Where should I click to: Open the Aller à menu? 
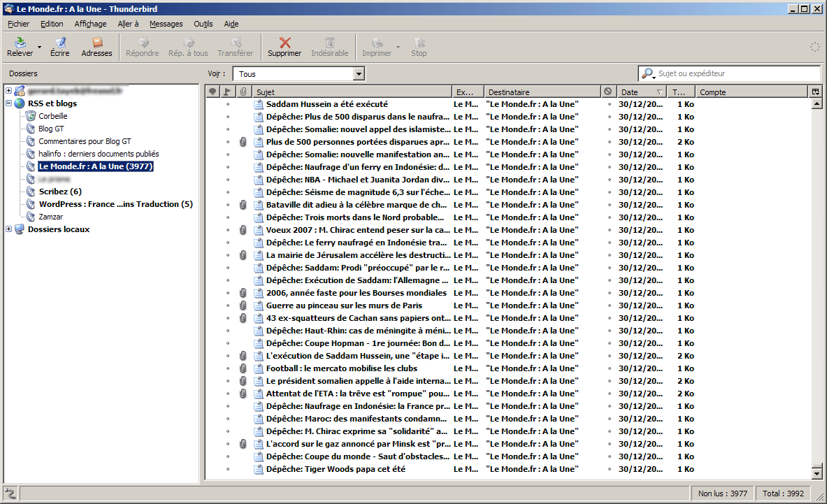[128, 24]
